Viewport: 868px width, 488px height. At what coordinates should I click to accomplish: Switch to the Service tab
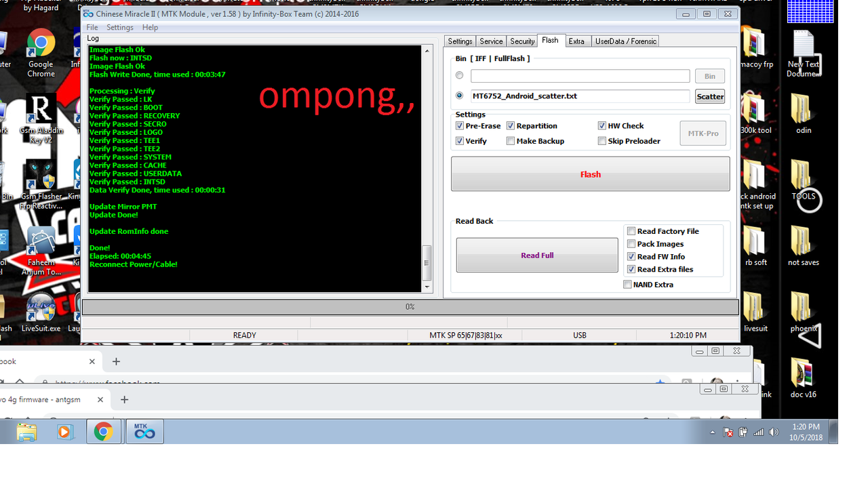(491, 41)
